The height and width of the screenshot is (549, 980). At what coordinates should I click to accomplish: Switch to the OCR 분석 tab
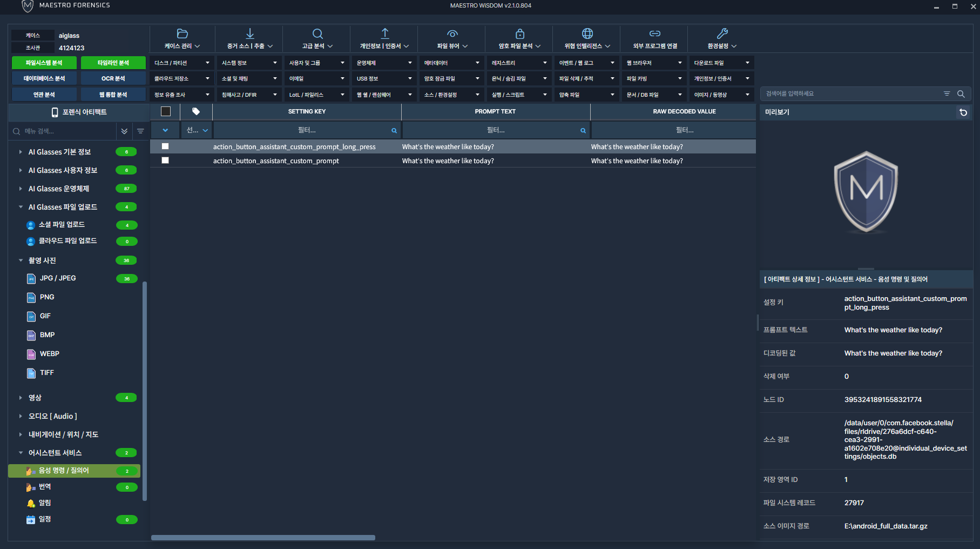point(113,78)
